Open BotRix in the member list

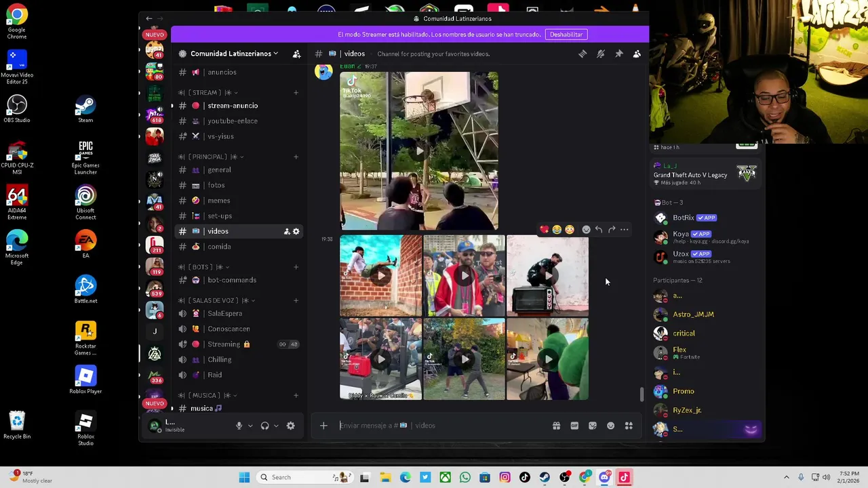click(705, 218)
